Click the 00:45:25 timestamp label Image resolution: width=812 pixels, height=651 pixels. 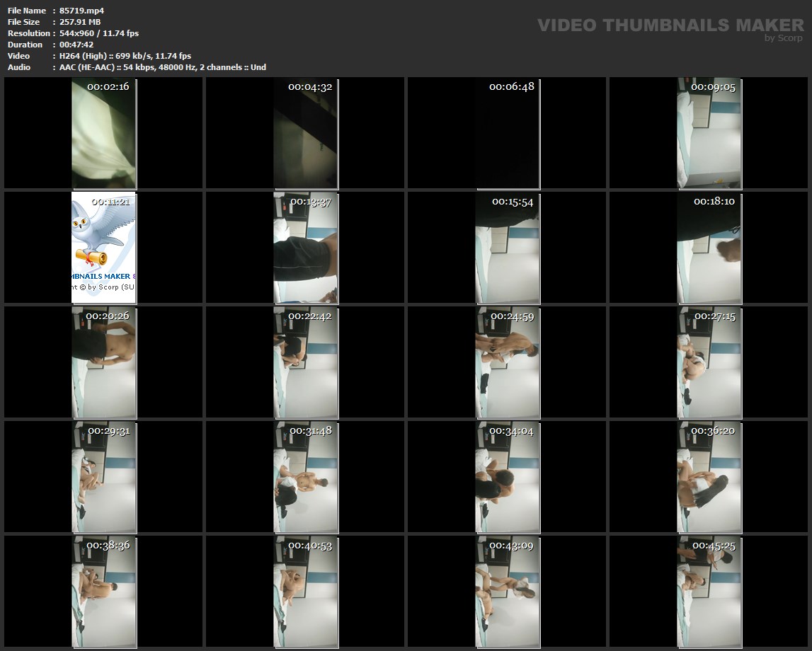[x=714, y=546]
